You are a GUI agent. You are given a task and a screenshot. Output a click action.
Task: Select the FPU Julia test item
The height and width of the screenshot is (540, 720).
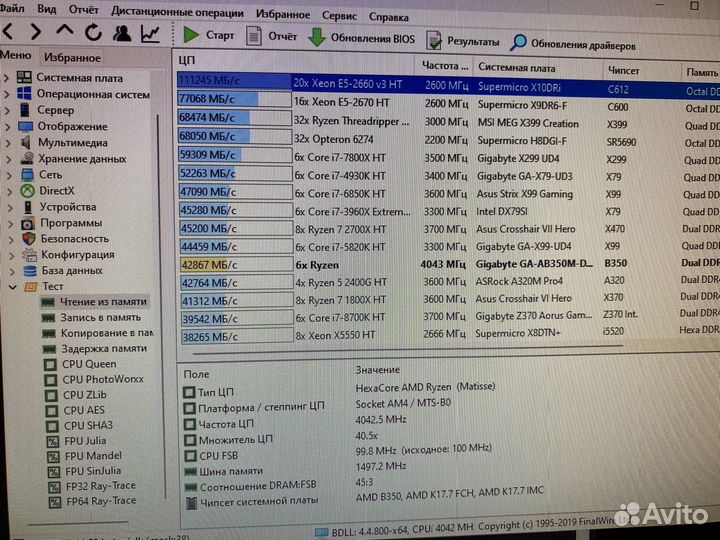tap(90, 441)
